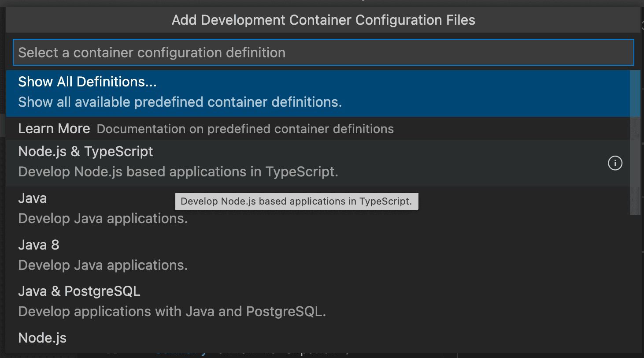
Task: Select the Java 8 definition
Action: 39,245
